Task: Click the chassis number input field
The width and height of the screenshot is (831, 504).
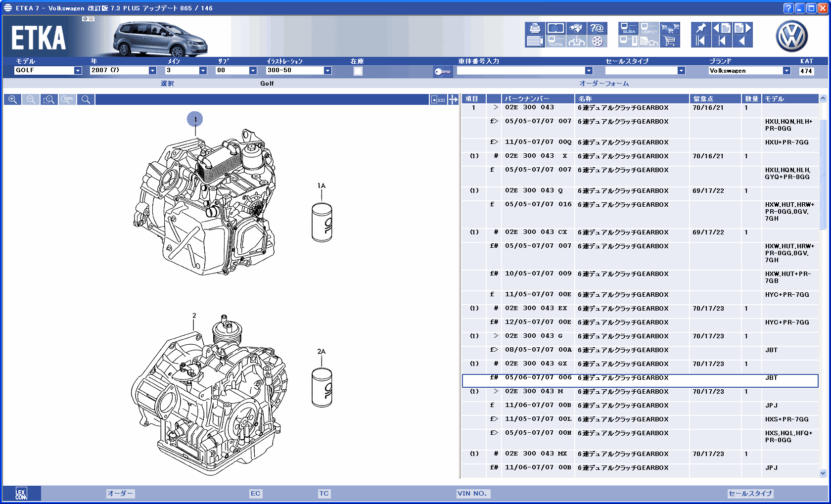Action: click(x=521, y=71)
